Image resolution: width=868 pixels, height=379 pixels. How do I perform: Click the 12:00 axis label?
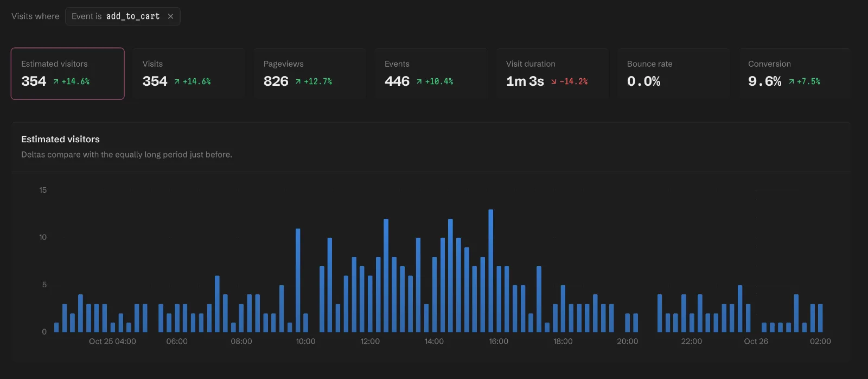click(x=370, y=342)
